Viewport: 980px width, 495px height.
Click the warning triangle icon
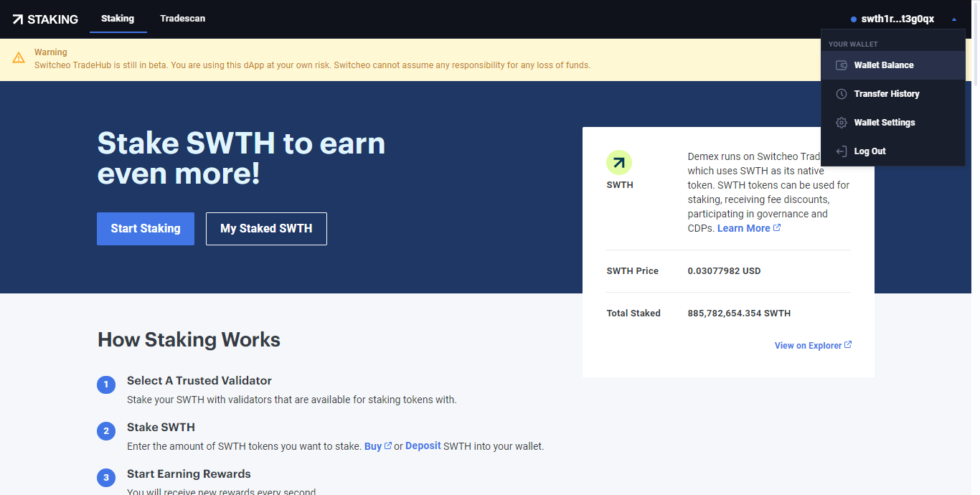19,58
